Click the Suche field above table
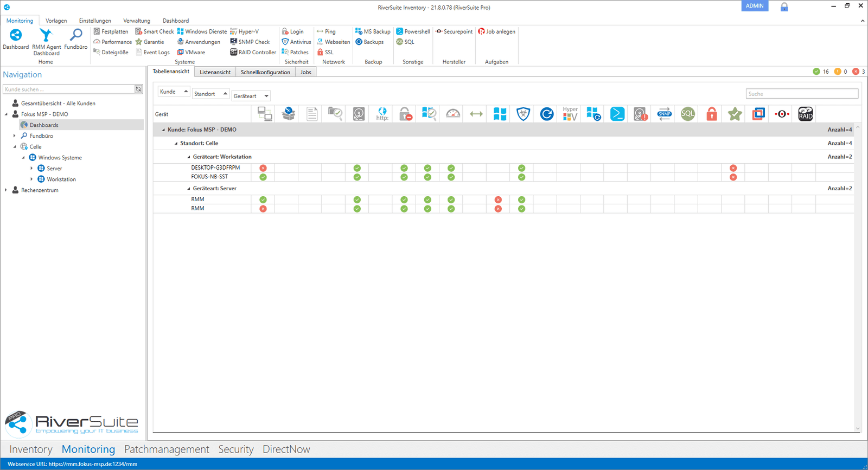The image size is (868, 470). pos(802,94)
